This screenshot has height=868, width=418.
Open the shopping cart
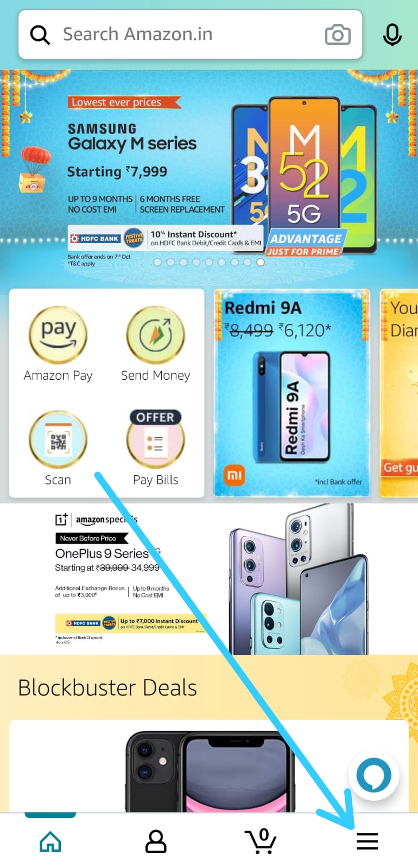(x=261, y=841)
